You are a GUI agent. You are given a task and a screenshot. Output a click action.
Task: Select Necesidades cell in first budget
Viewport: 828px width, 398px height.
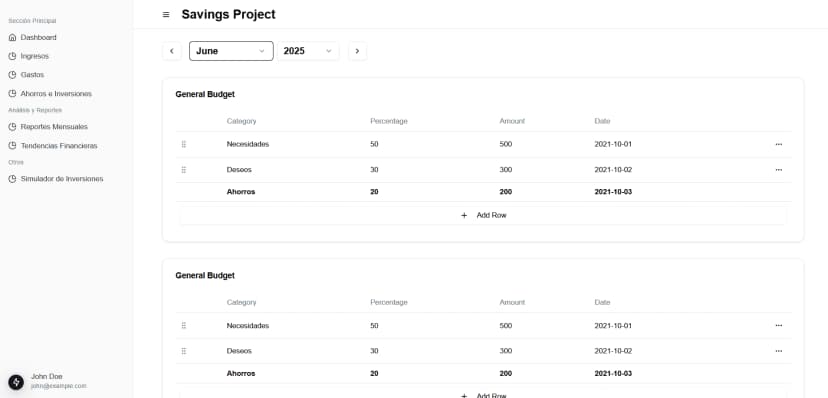click(248, 144)
